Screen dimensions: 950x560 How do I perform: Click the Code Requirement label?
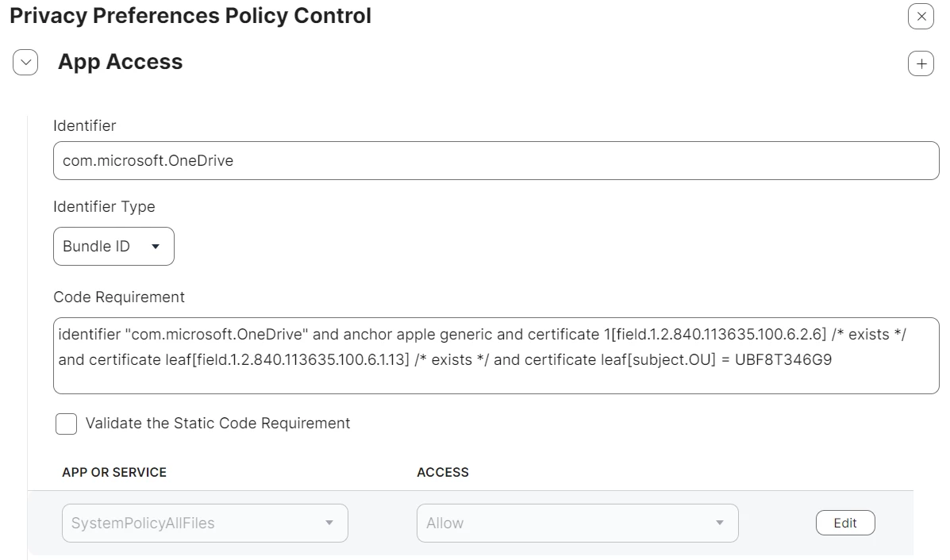tap(119, 297)
